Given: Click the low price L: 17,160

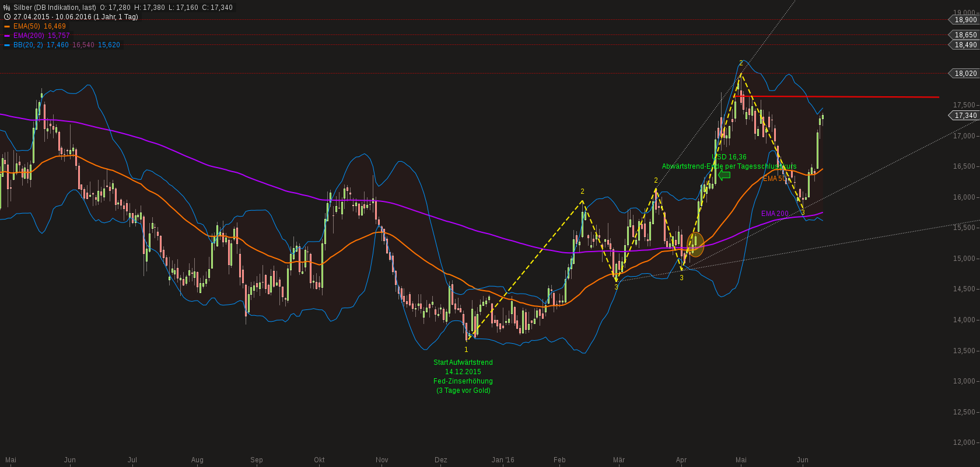Looking at the screenshot, I should pyautogui.click(x=183, y=8).
